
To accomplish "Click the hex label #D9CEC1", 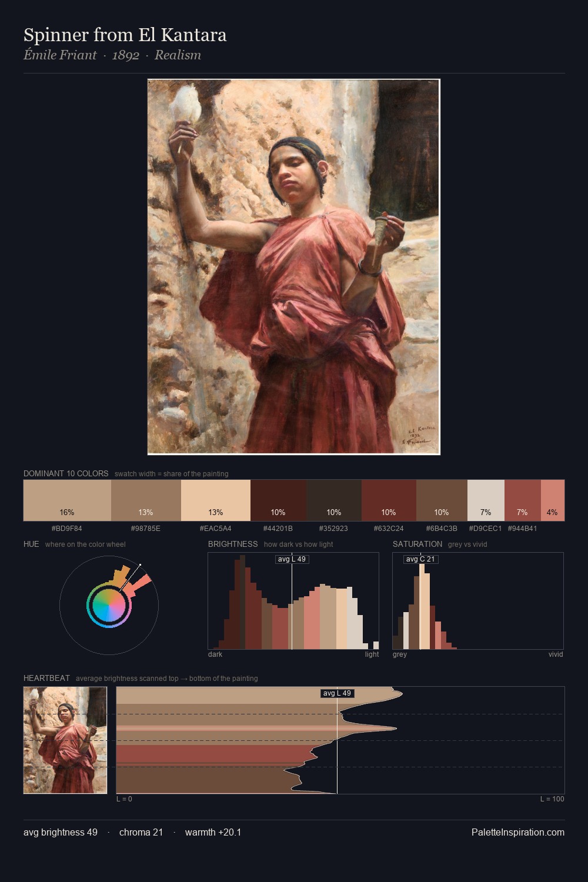I will point(486,529).
